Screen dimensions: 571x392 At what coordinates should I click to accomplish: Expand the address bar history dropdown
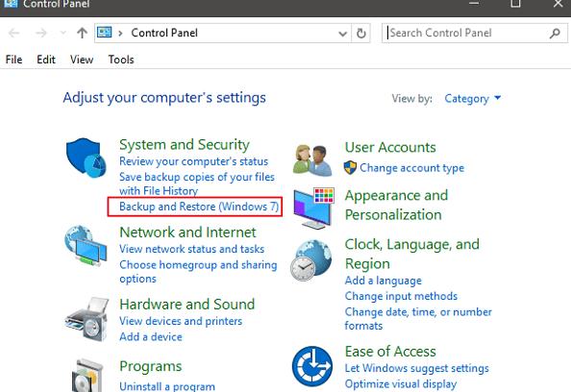click(x=342, y=34)
